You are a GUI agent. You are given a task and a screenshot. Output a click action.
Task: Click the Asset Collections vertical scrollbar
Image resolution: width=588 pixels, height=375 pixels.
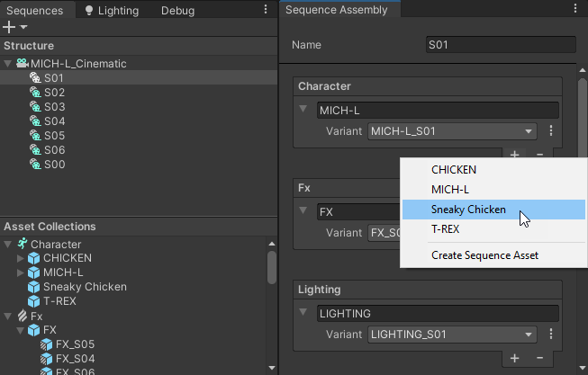(x=272, y=267)
